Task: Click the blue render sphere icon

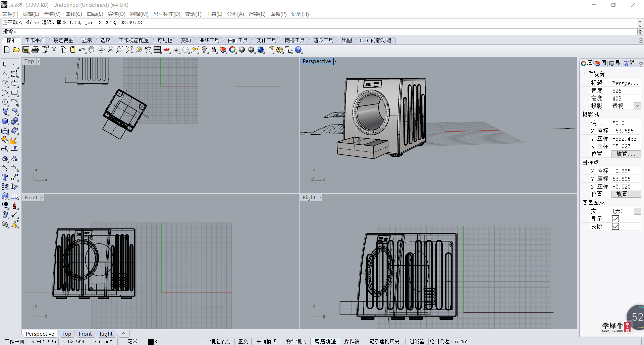Action: click(261, 50)
